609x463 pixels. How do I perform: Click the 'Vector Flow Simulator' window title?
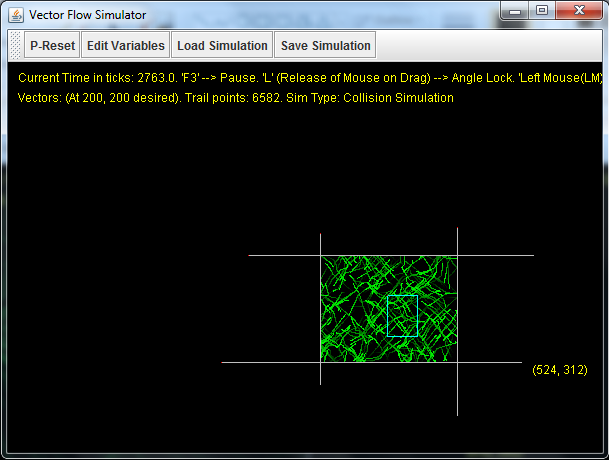[88, 15]
